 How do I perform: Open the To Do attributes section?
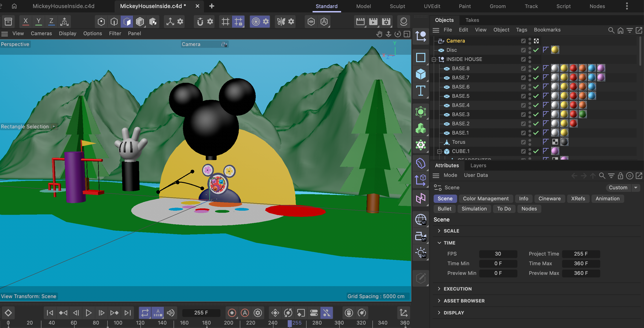click(504, 209)
